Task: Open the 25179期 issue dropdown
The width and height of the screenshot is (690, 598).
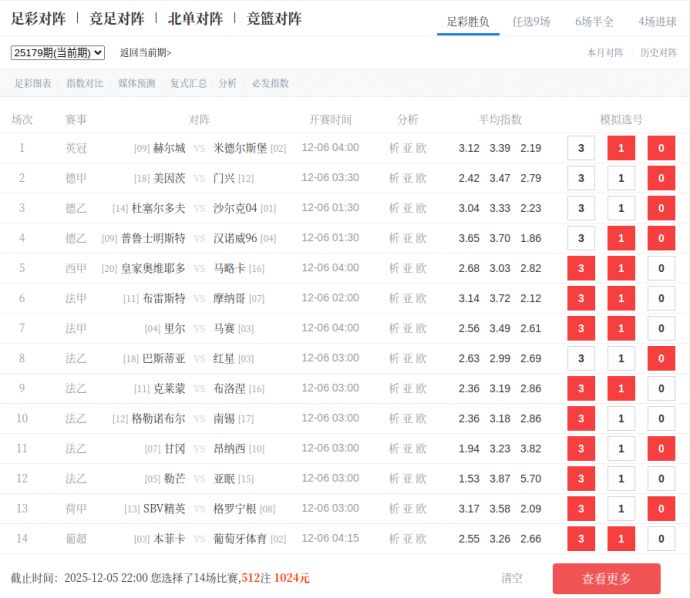Action: [58, 52]
